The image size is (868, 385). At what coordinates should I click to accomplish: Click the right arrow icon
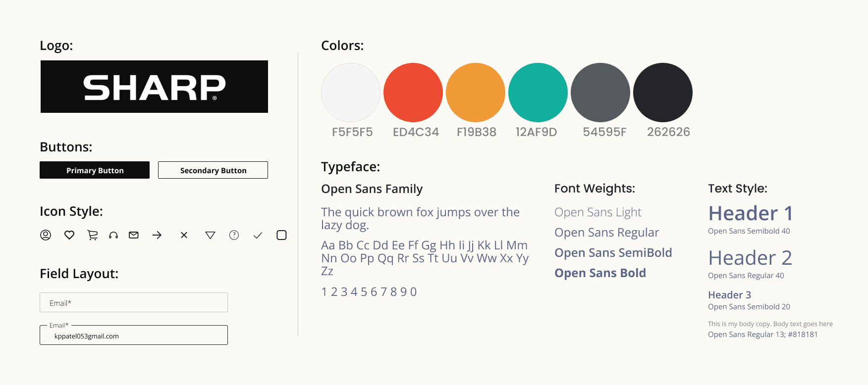coord(157,235)
